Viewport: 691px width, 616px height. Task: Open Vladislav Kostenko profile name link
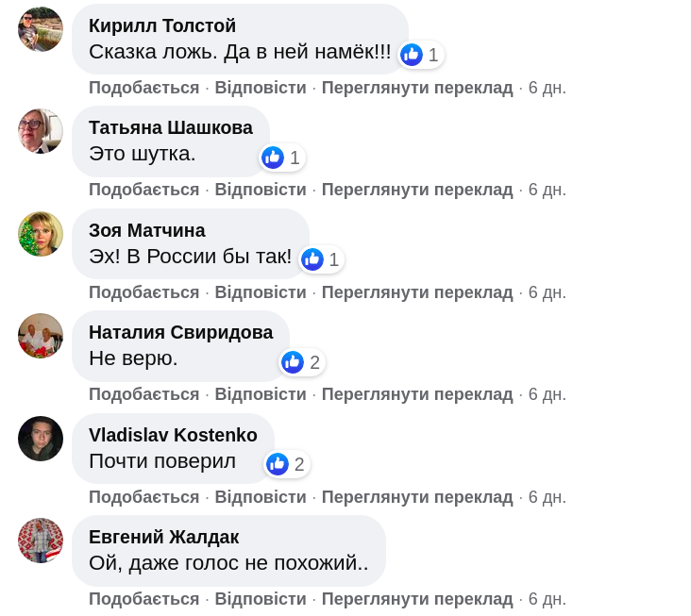click(173, 435)
